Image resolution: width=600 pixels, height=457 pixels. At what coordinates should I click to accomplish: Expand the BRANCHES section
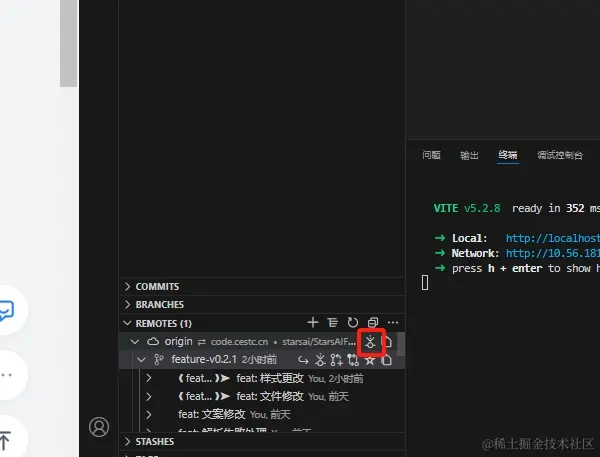262,304
